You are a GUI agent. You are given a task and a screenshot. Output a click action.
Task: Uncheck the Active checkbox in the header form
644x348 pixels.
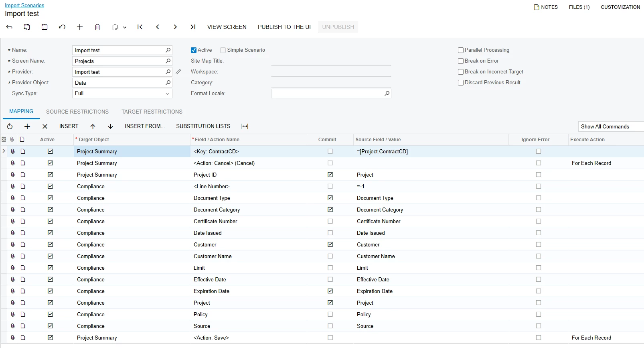194,50
